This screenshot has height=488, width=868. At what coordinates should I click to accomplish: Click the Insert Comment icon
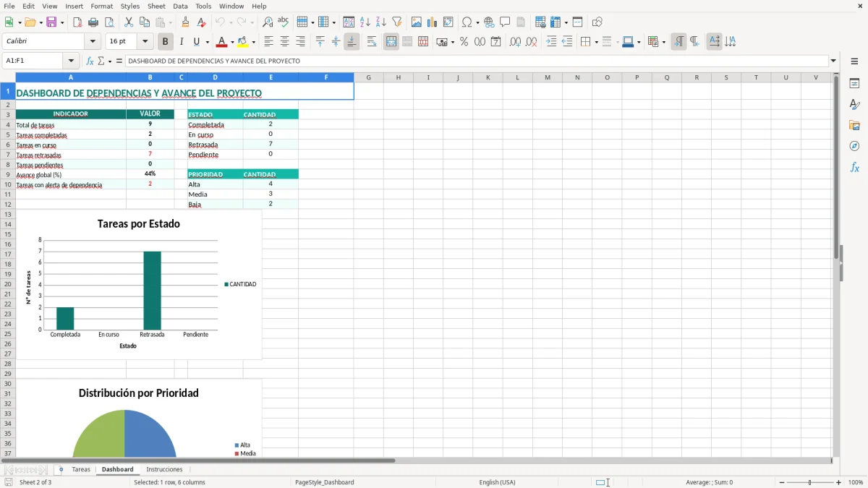pyautogui.click(x=506, y=22)
